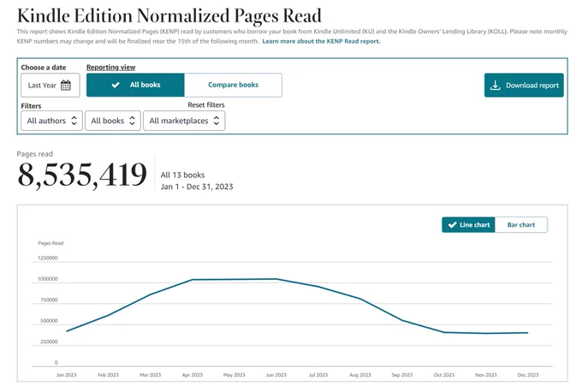Click the Kindle Edition Normalized Pages Read heading
Viewport: 582px width, 392px height.
click(169, 15)
